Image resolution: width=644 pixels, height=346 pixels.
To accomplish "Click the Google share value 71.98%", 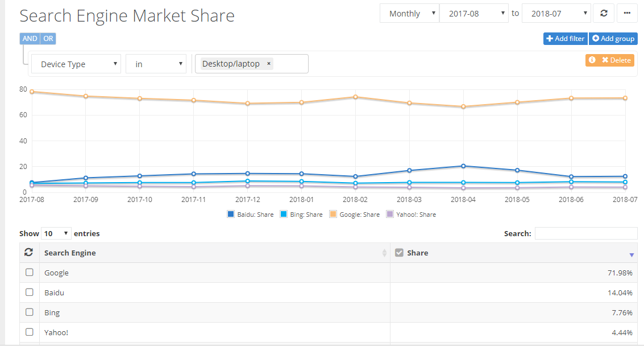I will coord(620,273).
